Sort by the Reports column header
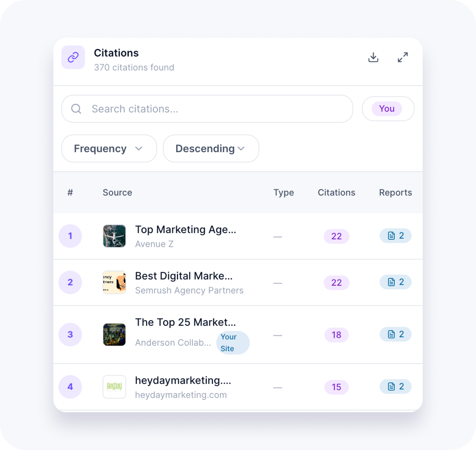Screen dimensions: 476x450 click(x=395, y=192)
